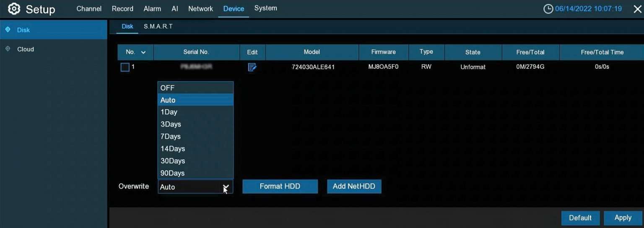The width and height of the screenshot is (644, 228).
Task: Click the Cloud sidebar diamond icon
Action: point(8,49)
